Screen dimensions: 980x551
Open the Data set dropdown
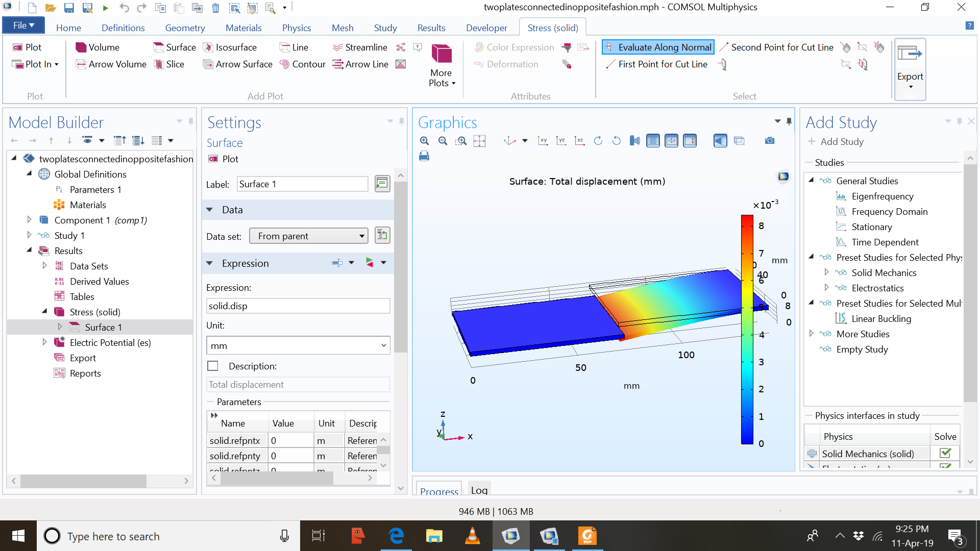point(309,236)
